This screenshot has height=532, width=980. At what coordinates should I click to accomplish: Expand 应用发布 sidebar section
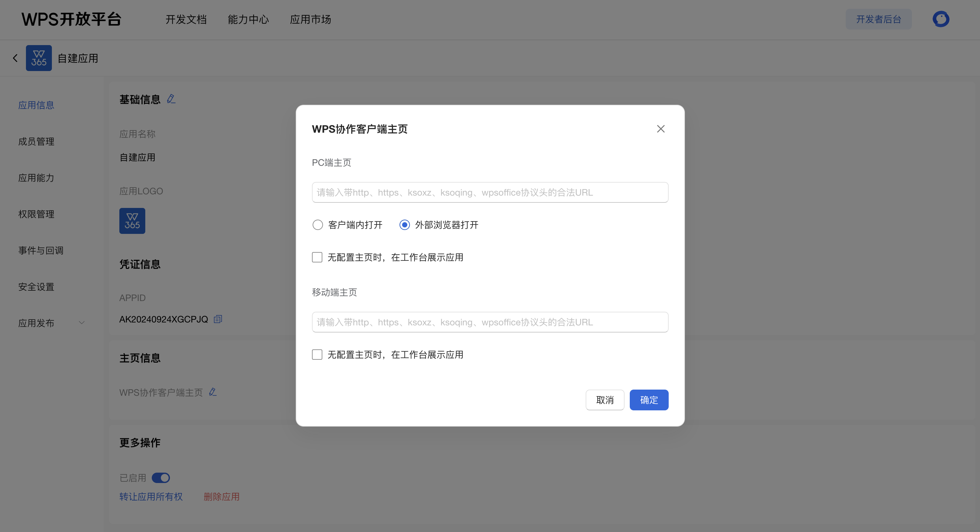pyautogui.click(x=51, y=323)
